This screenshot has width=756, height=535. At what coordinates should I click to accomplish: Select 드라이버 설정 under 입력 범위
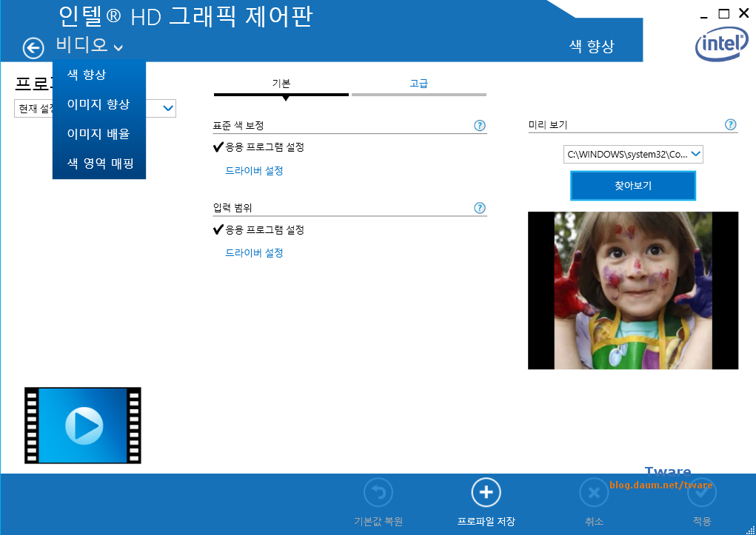click(x=254, y=253)
